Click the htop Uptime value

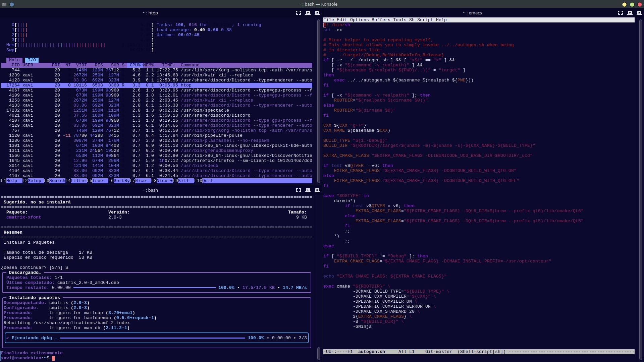(x=189, y=35)
